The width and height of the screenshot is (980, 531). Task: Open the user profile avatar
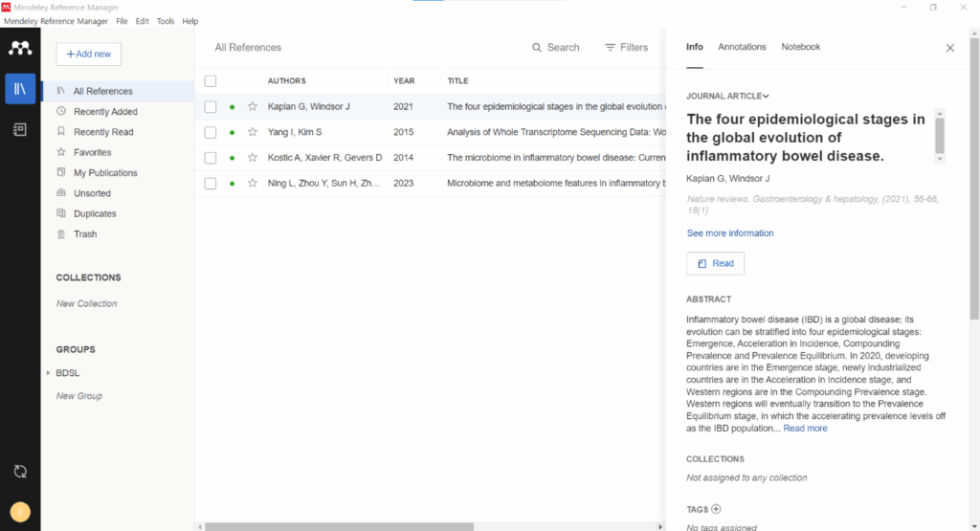(x=20, y=512)
